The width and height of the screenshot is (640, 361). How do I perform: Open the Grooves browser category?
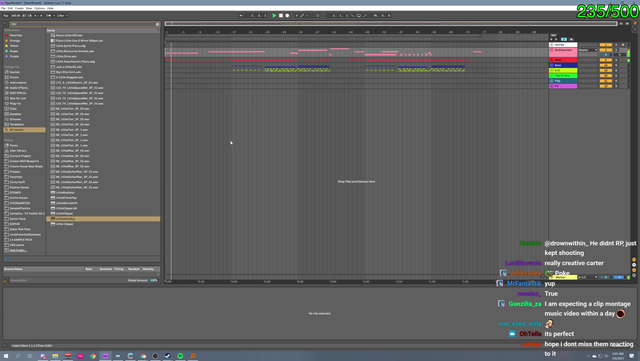click(x=16, y=119)
